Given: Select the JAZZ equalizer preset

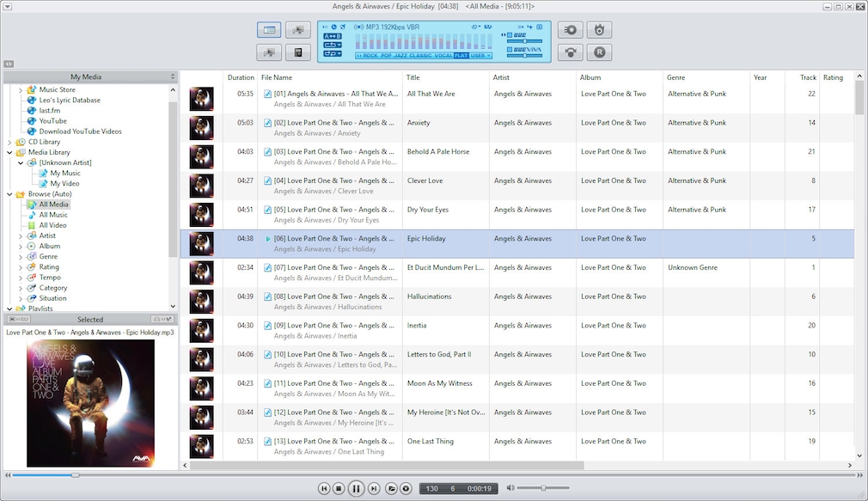Looking at the screenshot, I should coord(399,56).
